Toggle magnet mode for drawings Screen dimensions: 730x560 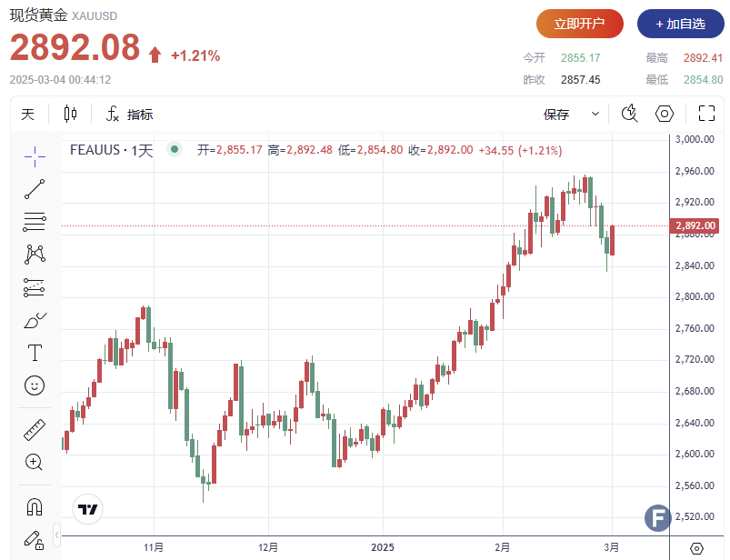(x=35, y=506)
